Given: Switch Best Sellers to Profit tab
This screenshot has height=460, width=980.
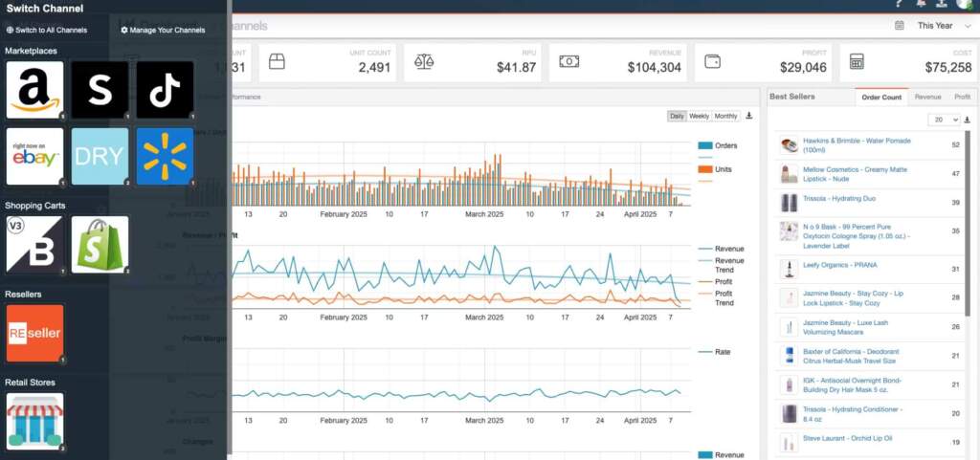Looking at the screenshot, I should click(962, 97).
